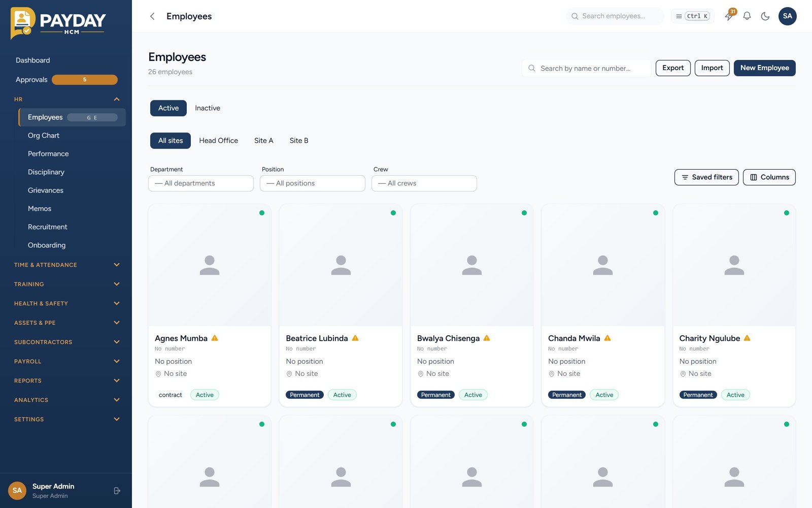Click the warning icon next to Agnes Mumba
The width and height of the screenshot is (812, 508).
click(215, 338)
